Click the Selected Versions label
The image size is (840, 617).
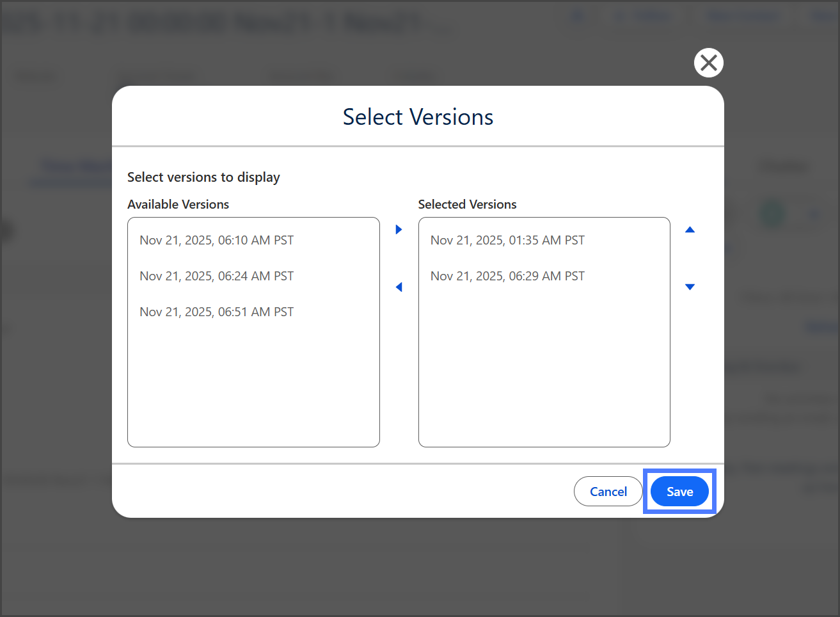(467, 204)
